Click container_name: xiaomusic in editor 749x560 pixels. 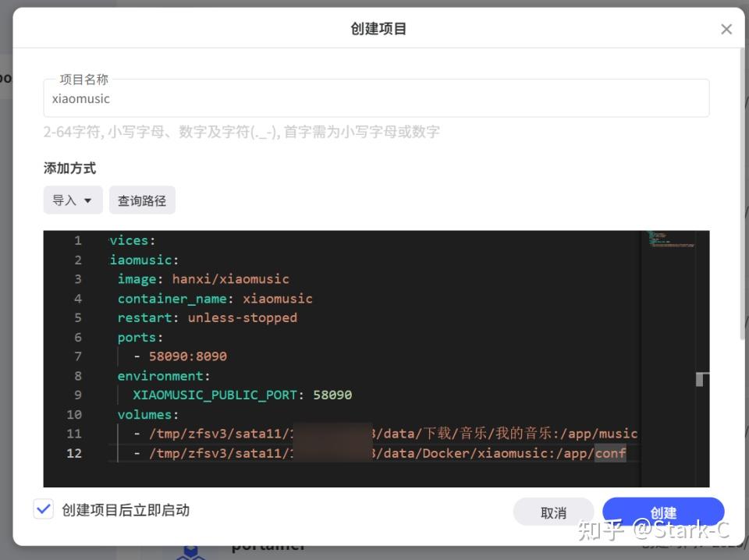(215, 298)
